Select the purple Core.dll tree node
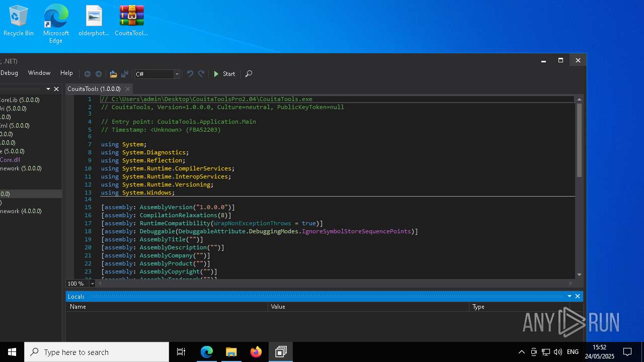 (x=10, y=160)
